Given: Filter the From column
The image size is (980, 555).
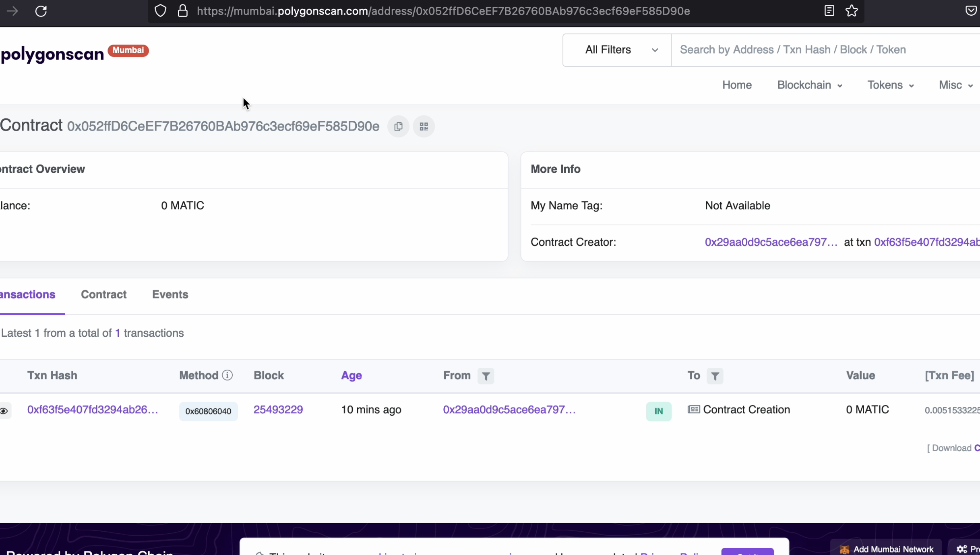Looking at the screenshot, I should tap(486, 376).
